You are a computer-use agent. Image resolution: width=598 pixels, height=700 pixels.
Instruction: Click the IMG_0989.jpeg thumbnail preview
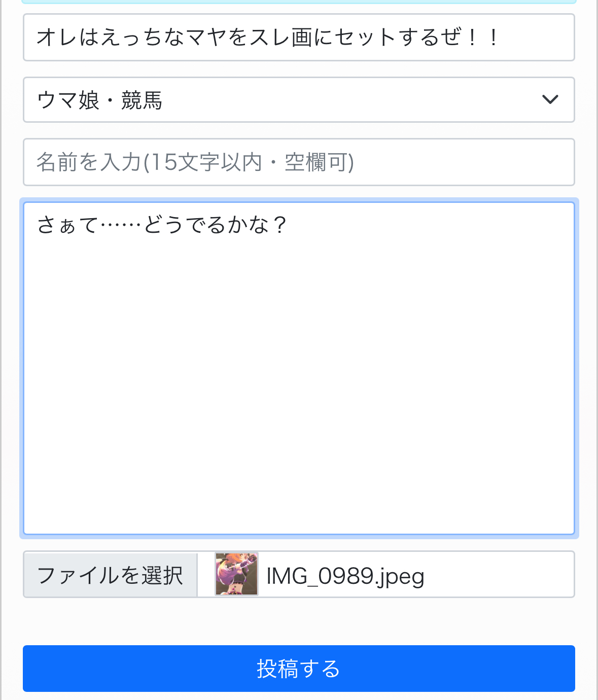(x=236, y=574)
